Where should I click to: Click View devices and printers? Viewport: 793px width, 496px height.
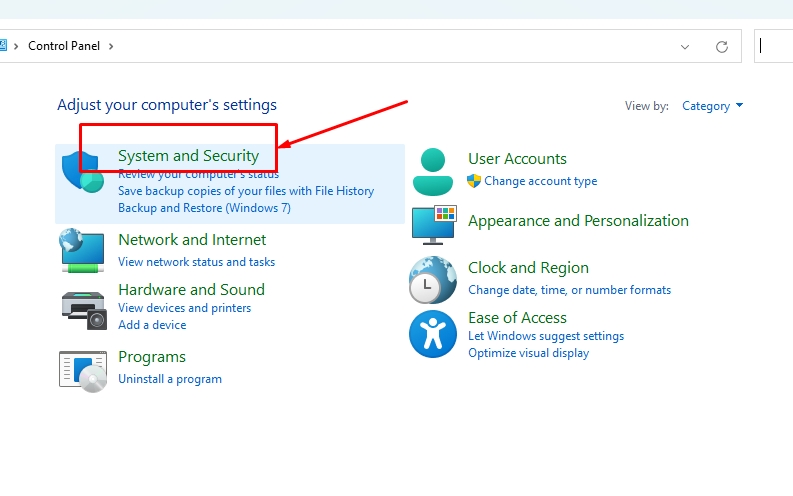[184, 308]
